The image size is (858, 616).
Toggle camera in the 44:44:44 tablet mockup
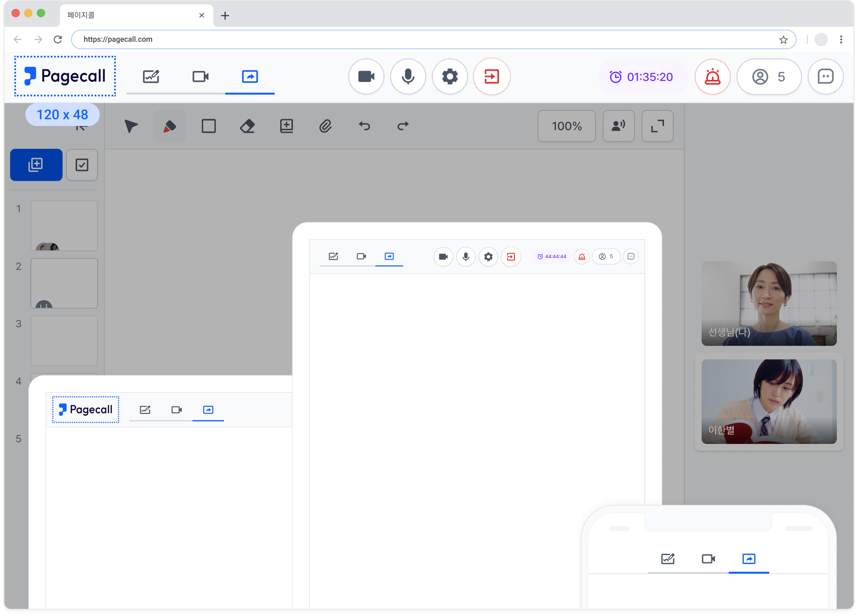(443, 257)
